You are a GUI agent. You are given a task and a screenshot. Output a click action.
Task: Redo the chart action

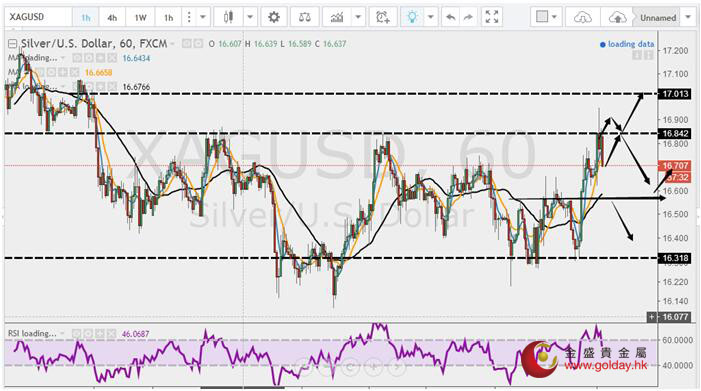coord(468,17)
